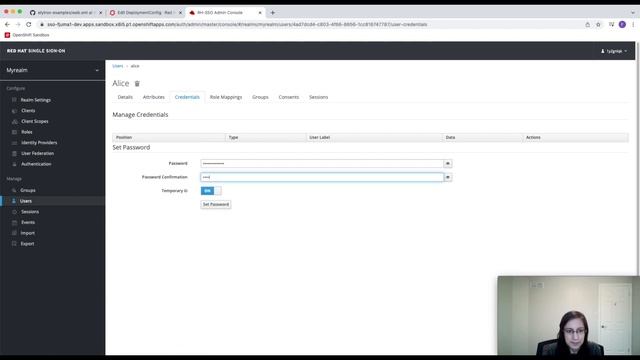Open Roles in sidebar
This screenshot has width=640, height=360.
coord(27,132)
